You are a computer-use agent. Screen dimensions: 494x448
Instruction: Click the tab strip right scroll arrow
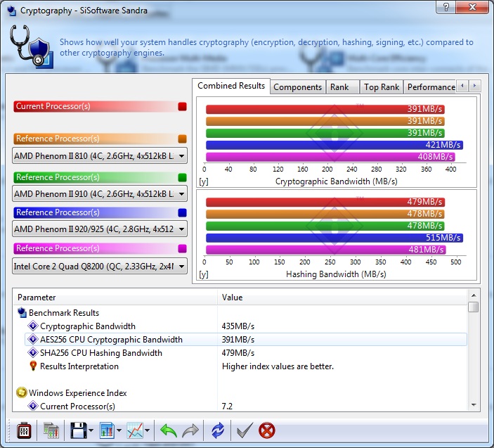(x=475, y=85)
